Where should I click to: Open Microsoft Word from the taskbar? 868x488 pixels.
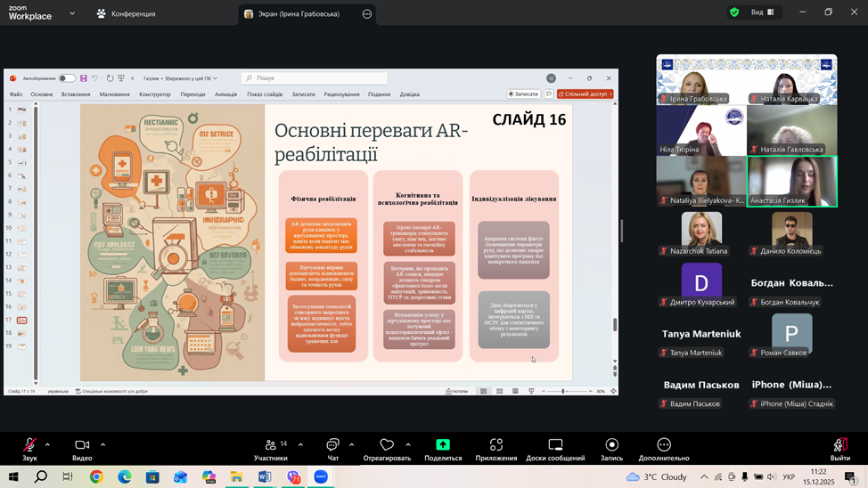coord(265,477)
